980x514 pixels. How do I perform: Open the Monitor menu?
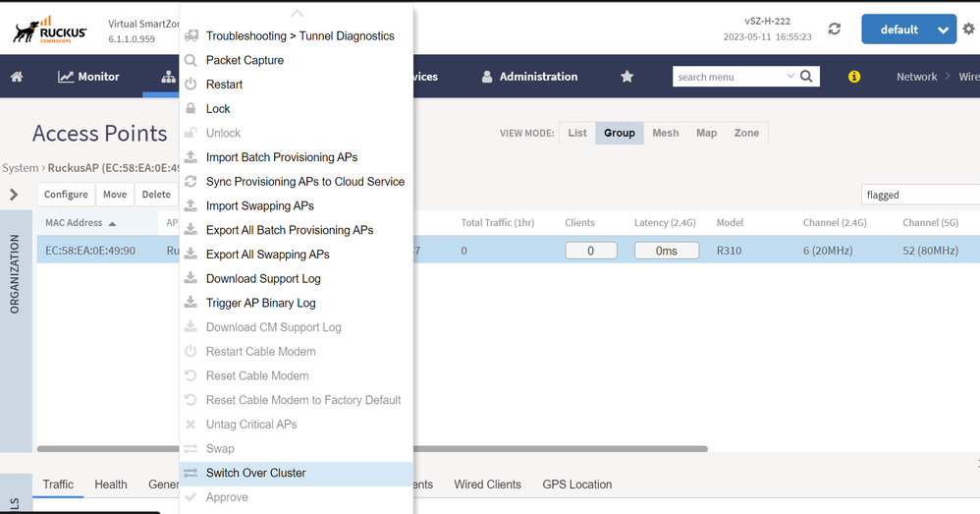coord(88,77)
